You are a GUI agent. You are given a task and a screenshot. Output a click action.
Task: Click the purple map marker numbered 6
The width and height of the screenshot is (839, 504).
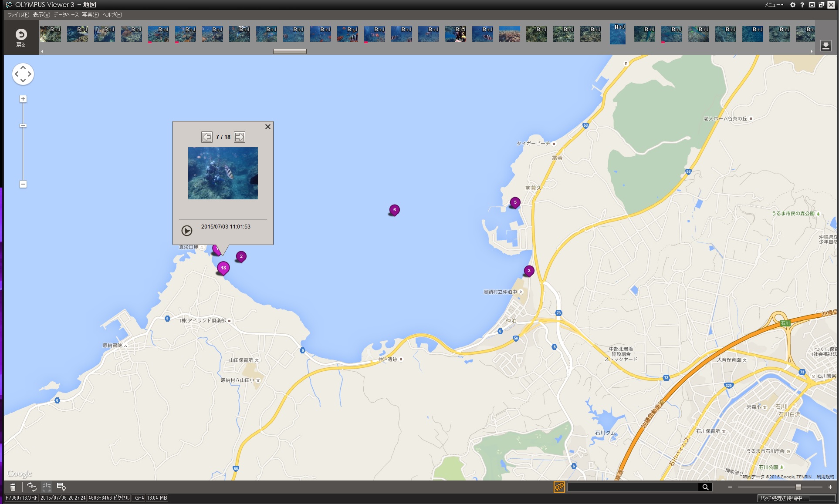(394, 210)
